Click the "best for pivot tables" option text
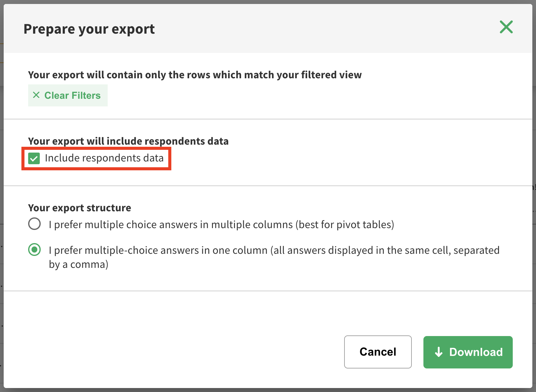Viewport: 536px width, 392px height. coord(344,224)
